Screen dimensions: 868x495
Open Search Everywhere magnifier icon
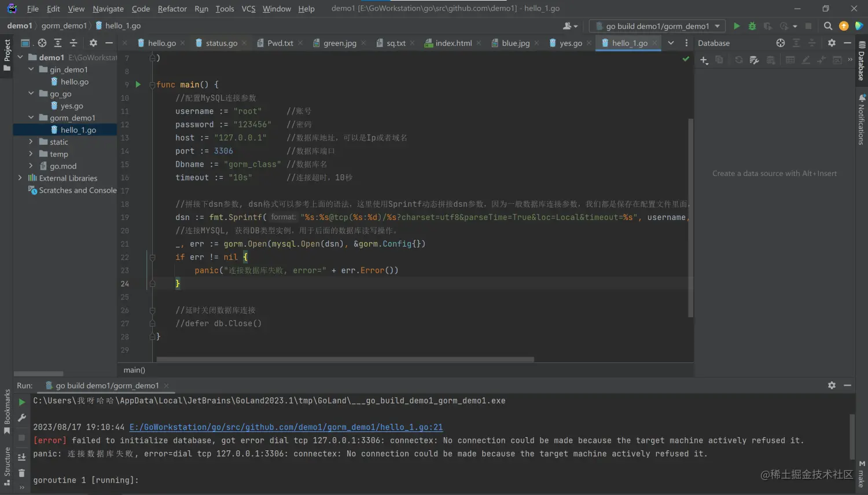(x=828, y=26)
